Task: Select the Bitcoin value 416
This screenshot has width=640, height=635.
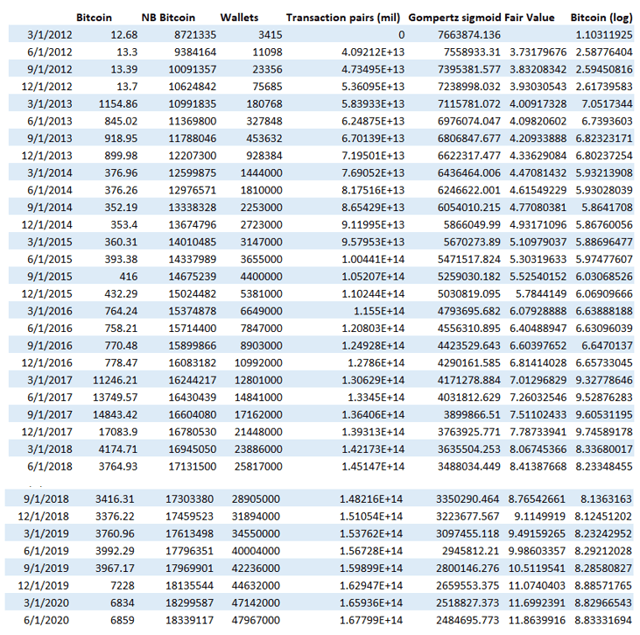Action: coord(129,277)
